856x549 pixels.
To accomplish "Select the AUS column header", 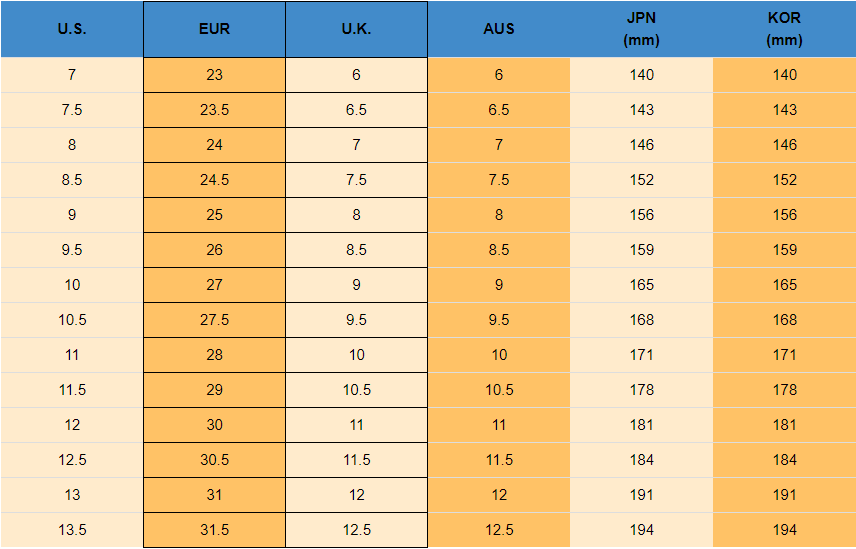I will (x=499, y=29).
